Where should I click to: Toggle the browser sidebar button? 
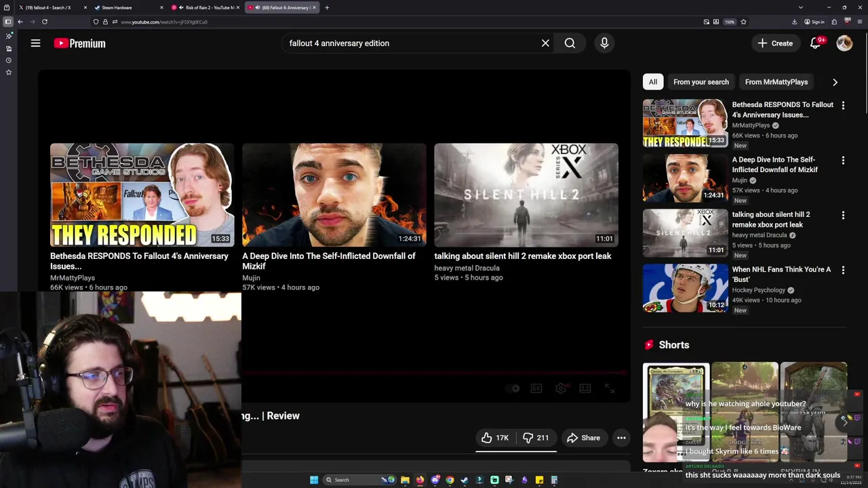(8, 22)
